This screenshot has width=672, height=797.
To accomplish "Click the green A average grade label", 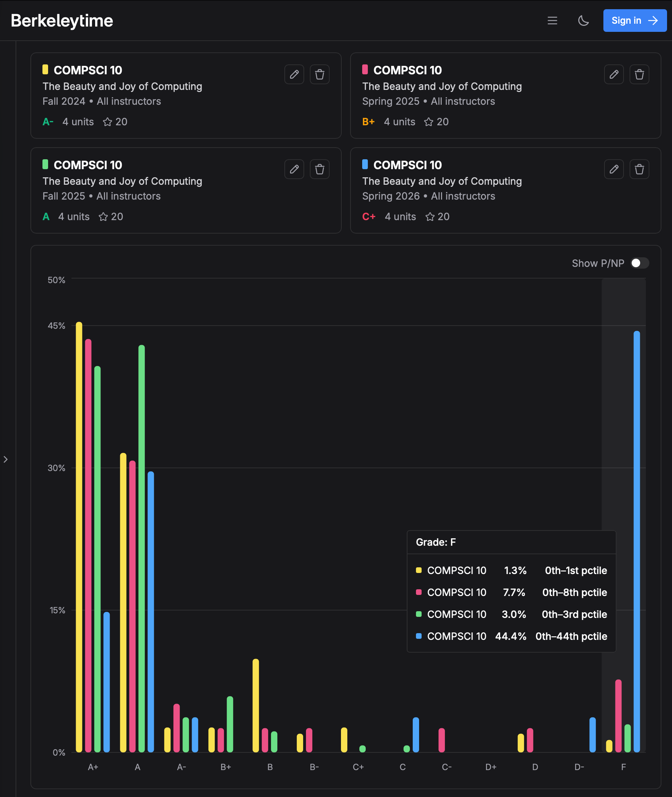I will pos(46,217).
